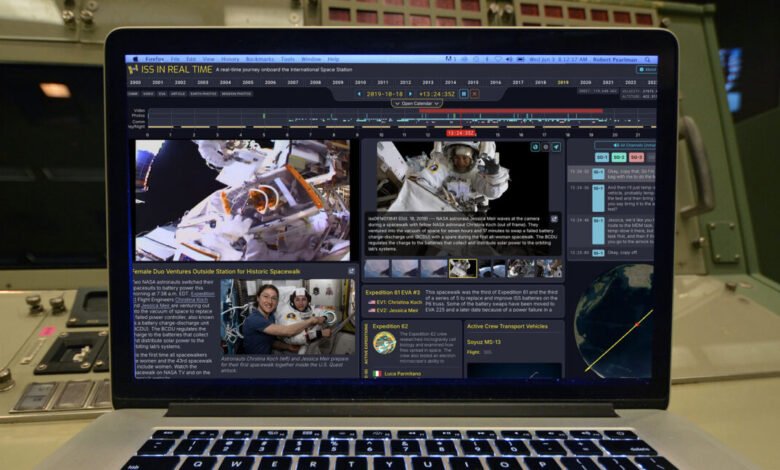Toggle the ARTICLE filter chip
This screenshot has height=470, width=780.
tap(178, 94)
